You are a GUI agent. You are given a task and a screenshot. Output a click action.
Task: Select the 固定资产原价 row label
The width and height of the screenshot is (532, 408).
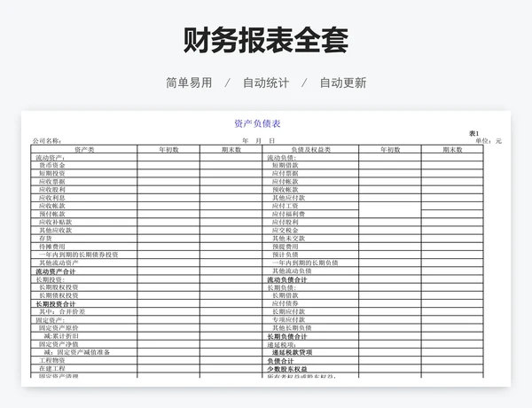(x=59, y=328)
